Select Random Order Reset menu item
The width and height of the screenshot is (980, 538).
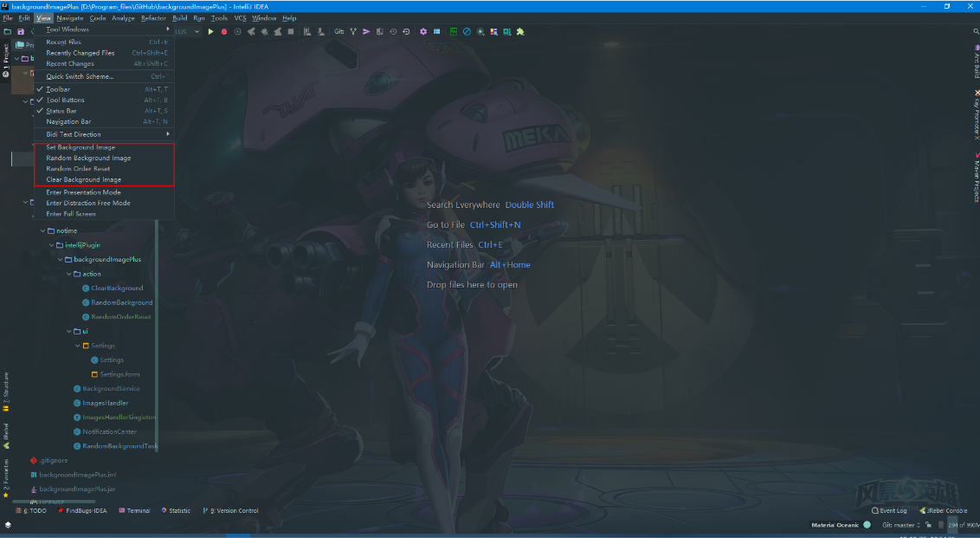[x=104, y=169]
